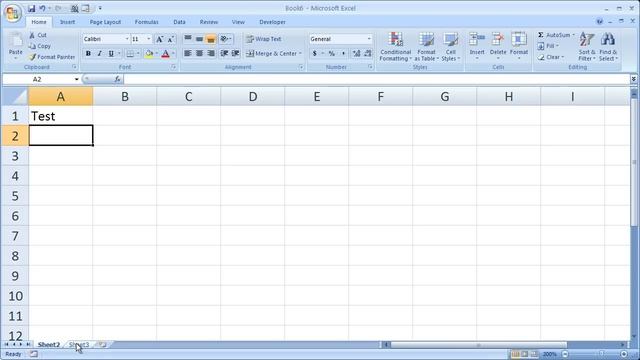640x360 pixels.
Task: Select row 5 header
Action: coord(15,196)
